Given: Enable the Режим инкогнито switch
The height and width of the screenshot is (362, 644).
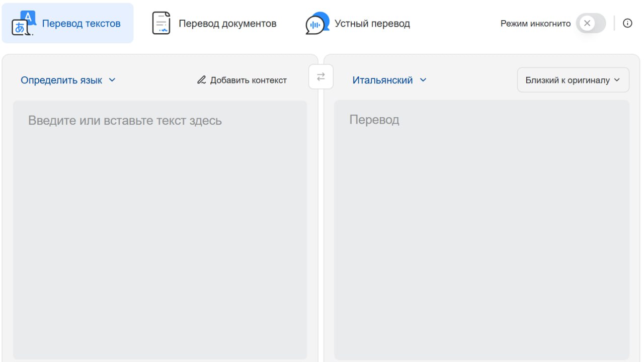Looking at the screenshot, I should pyautogui.click(x=591, y=23).
